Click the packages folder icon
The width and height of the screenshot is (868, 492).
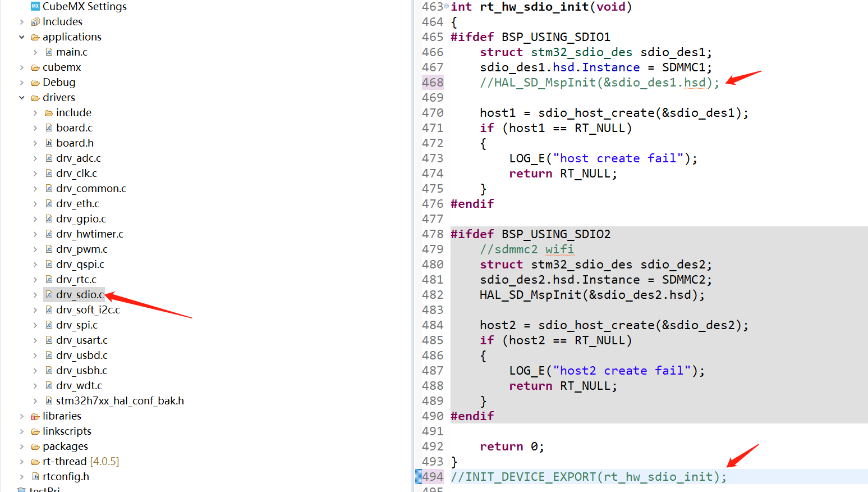(x=35, y=447)
